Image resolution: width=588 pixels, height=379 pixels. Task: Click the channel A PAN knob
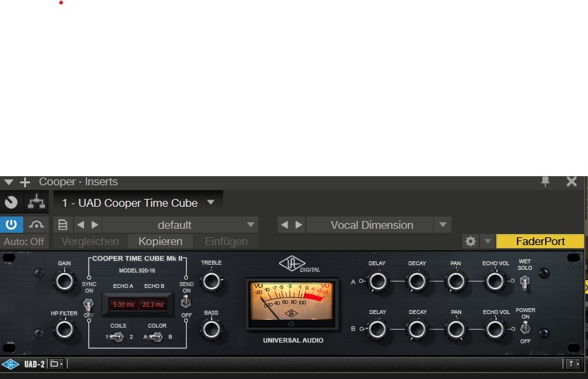[x=456, y=281]
